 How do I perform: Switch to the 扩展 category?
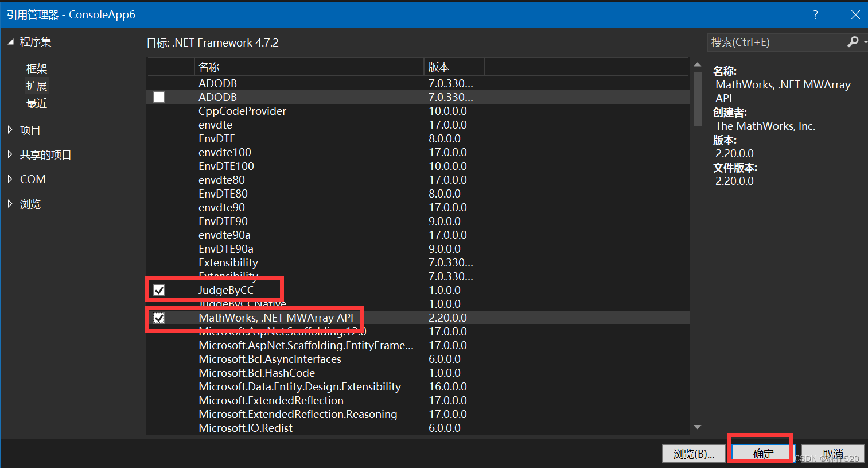click(x=37, y=86)
